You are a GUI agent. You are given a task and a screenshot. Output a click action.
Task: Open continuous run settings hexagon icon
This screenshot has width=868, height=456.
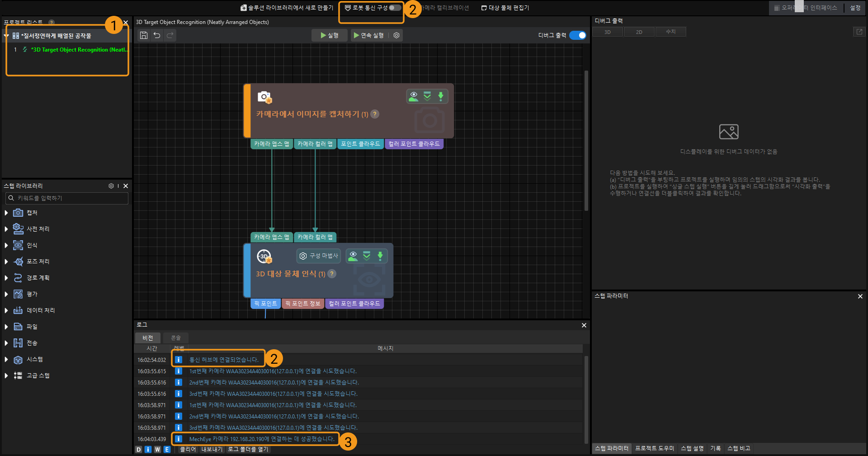pos(396,35)
